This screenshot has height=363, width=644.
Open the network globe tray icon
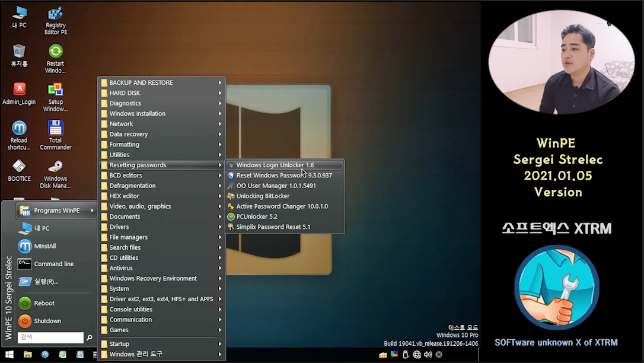[417, 354]
